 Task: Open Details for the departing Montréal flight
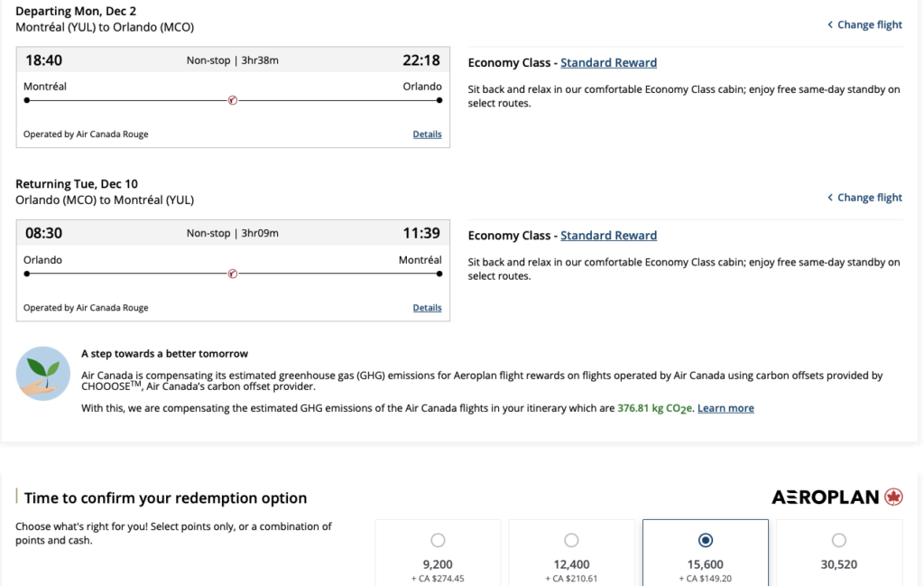(427, 135)
